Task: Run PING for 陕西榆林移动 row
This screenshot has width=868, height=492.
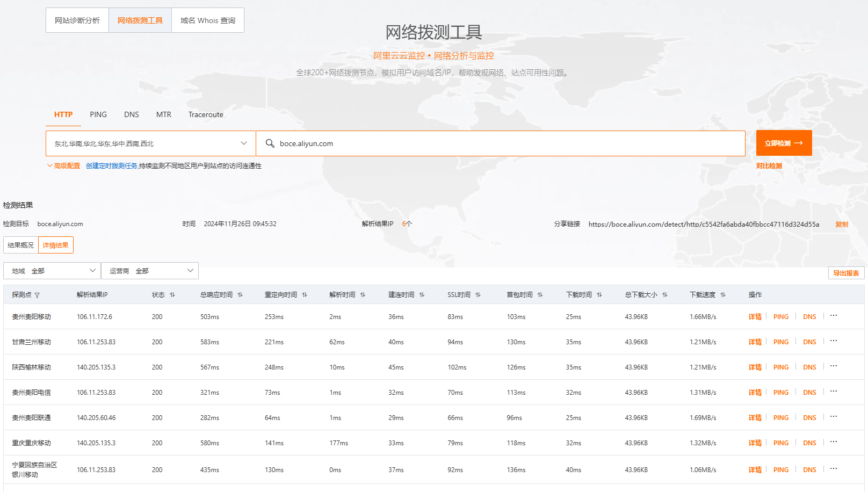Action: coord(781,367)
